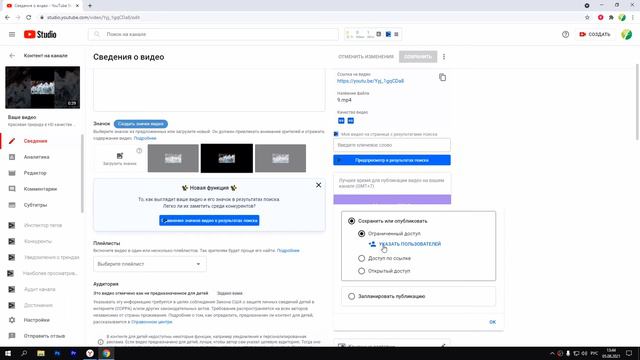
Task: Click УКАЗАТЬ ПОЛЬЗОВАТЕЛЕЙ link
Action: (x=410, y=244)
